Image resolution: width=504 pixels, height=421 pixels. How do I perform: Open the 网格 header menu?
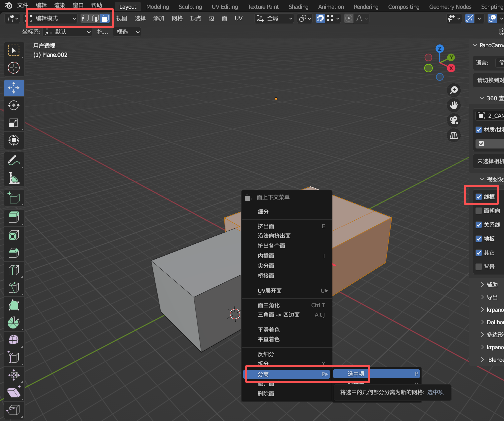pyautogui.click(x=177, y=18)
